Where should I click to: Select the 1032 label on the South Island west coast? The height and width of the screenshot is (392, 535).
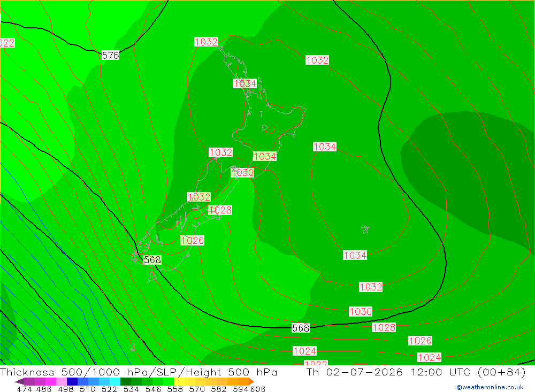click(199, 197)
